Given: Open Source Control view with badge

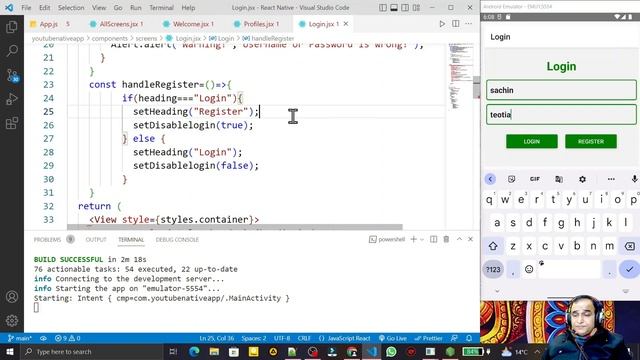Looking at the screenshot, I should click(12, 75).
